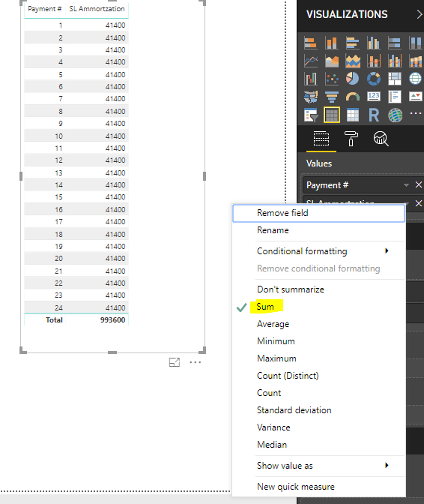Viewport: 424px width, 504px height.
Task: Select the Slicer visualization
Action: (310, 115)
